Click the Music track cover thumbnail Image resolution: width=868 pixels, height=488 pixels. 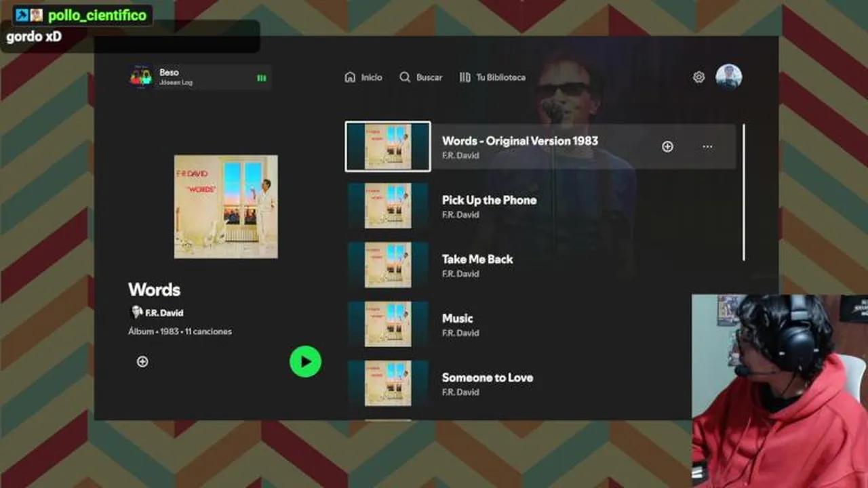tap(388, 324)
